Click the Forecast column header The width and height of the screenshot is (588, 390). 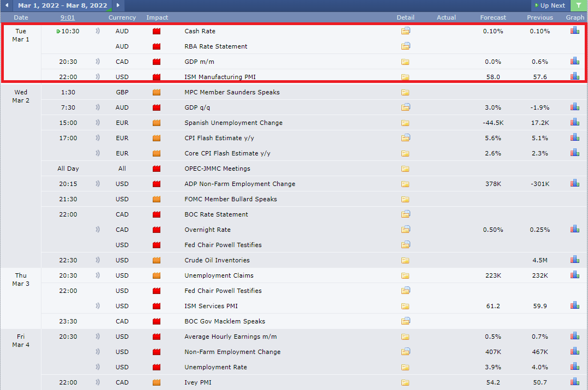(493, 17)
